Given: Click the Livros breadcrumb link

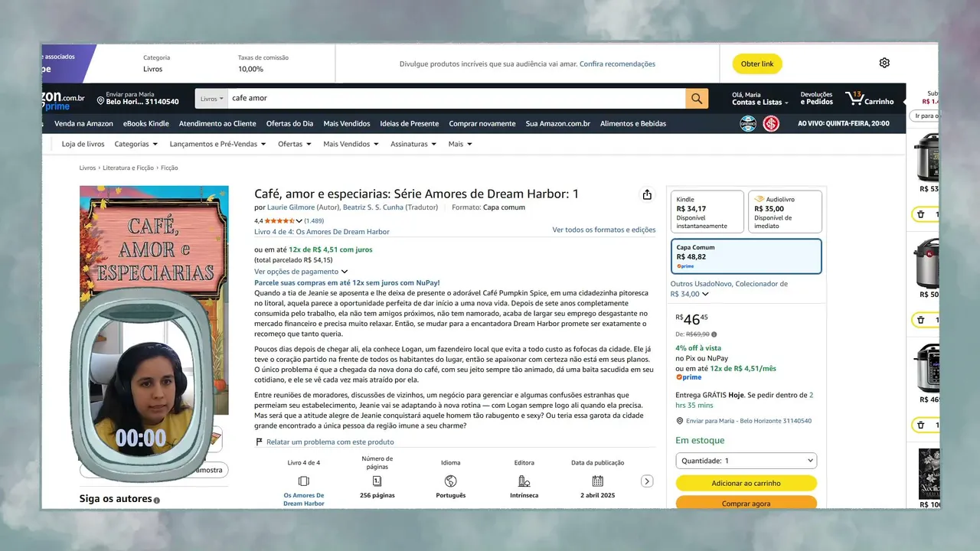Looking at the screenshot, I should click(x=87, y=168).
